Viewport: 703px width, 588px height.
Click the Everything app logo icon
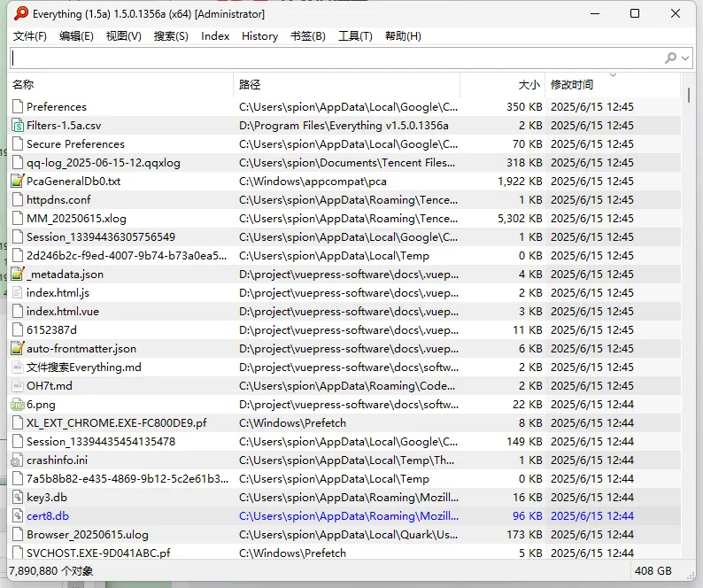click(x=20, y=13)
